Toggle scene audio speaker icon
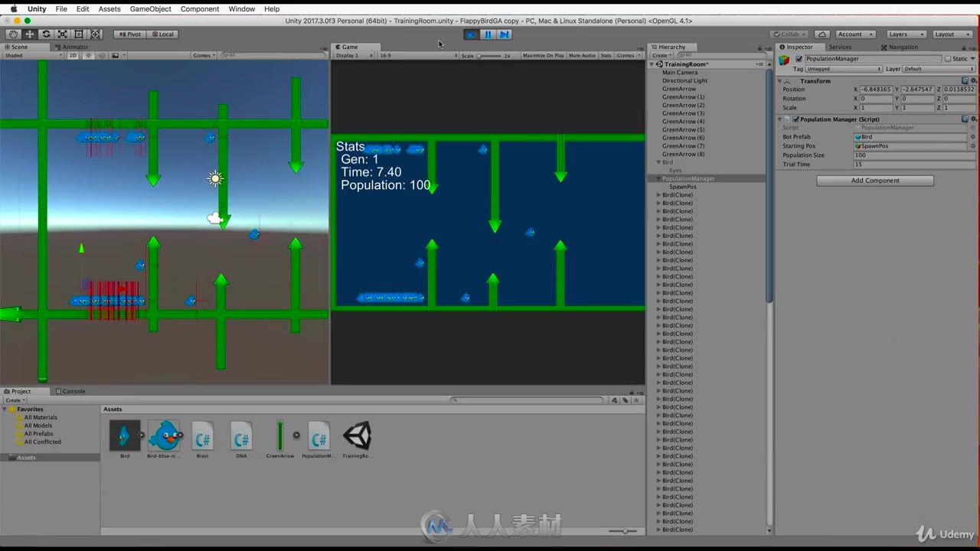 [101, 55]
